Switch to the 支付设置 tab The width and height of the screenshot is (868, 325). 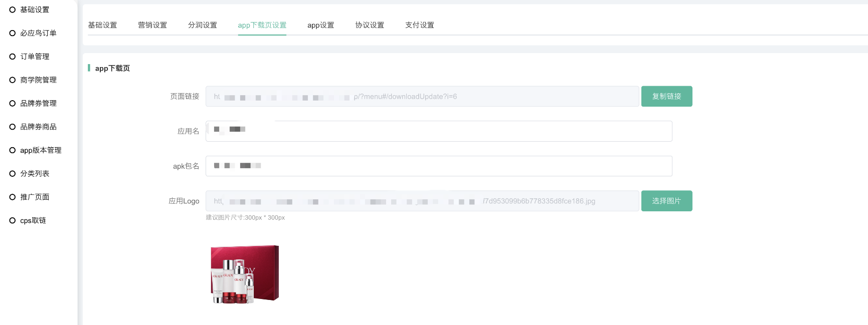click(x=420, y=25)
